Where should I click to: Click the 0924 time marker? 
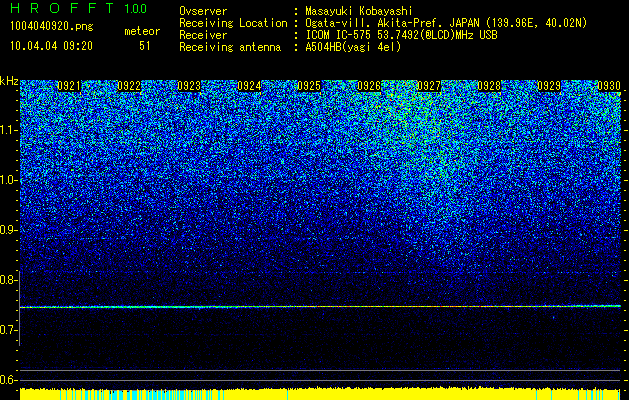pos(249,86)
